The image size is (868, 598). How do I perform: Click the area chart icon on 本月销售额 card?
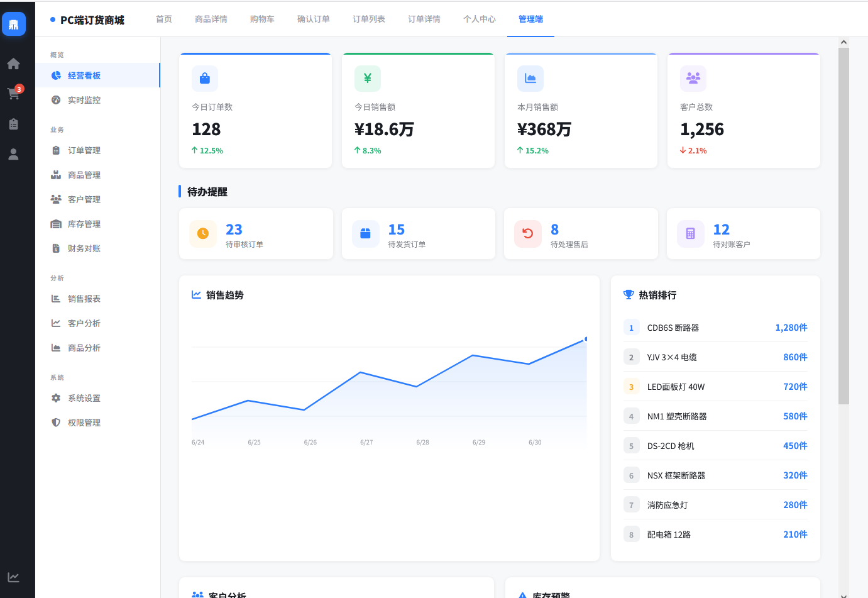pyautogui.click(x=530, y=79)
